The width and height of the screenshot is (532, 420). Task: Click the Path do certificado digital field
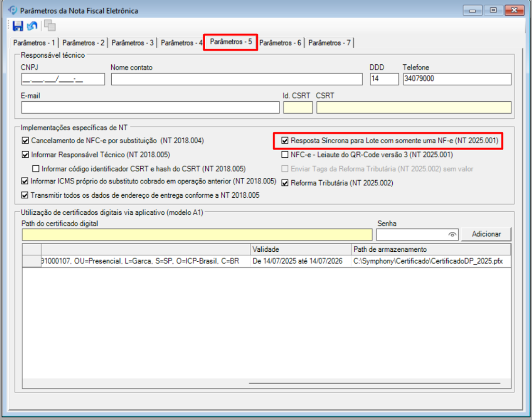[x=197, y=235]
